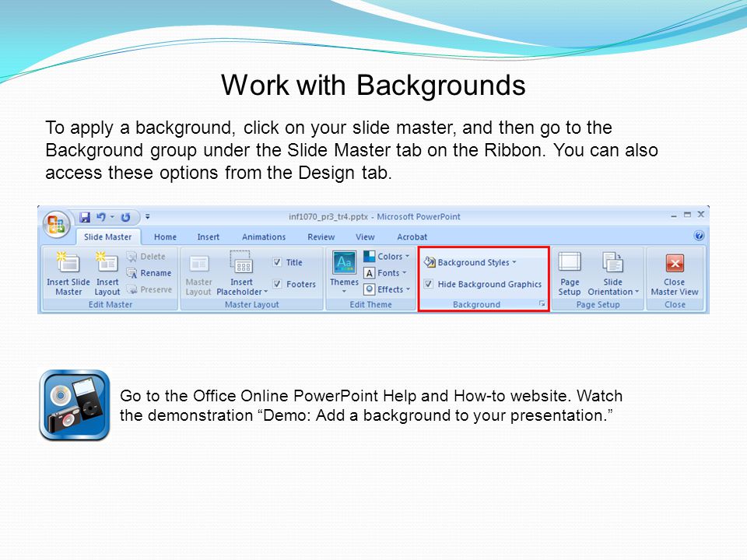
Task: Click the Page Setup icon
Action: click(570, 262)
